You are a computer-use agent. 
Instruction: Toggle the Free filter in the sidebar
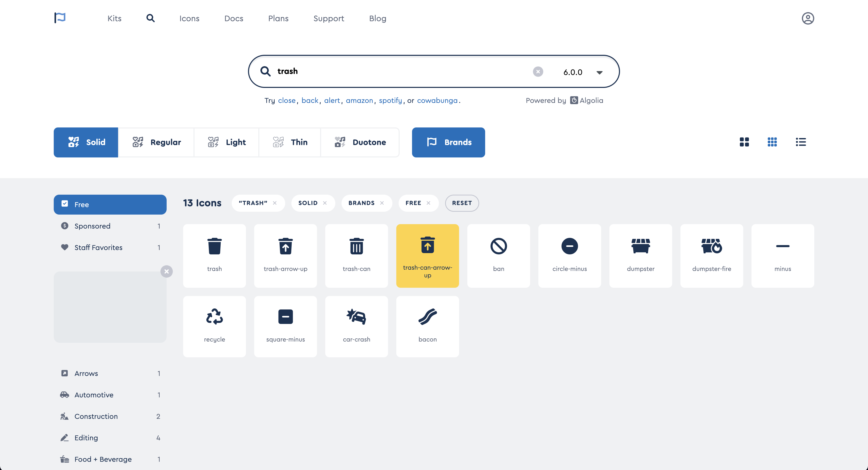coord(110,204)
